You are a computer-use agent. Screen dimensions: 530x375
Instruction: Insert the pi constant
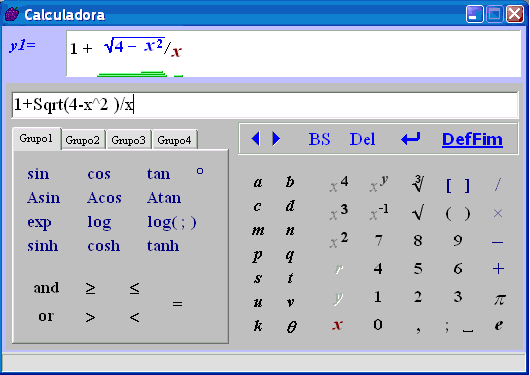(499, 299)
